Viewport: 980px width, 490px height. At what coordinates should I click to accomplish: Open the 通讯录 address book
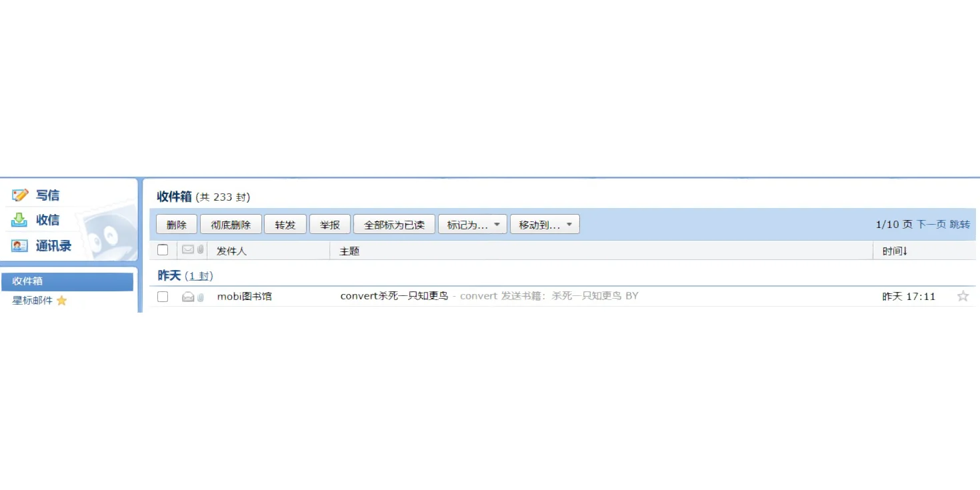click(x=53, y=246)
